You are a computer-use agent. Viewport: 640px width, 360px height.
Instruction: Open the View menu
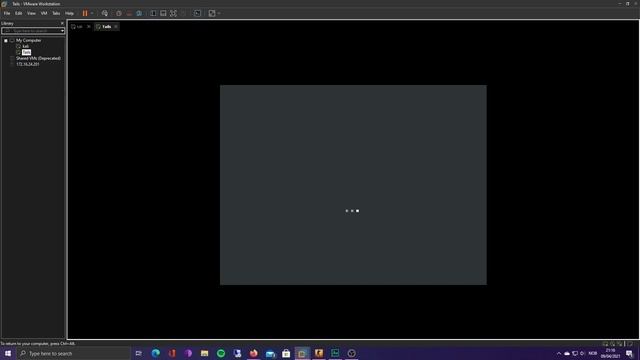pyautogui.click(x=31, y=13)
